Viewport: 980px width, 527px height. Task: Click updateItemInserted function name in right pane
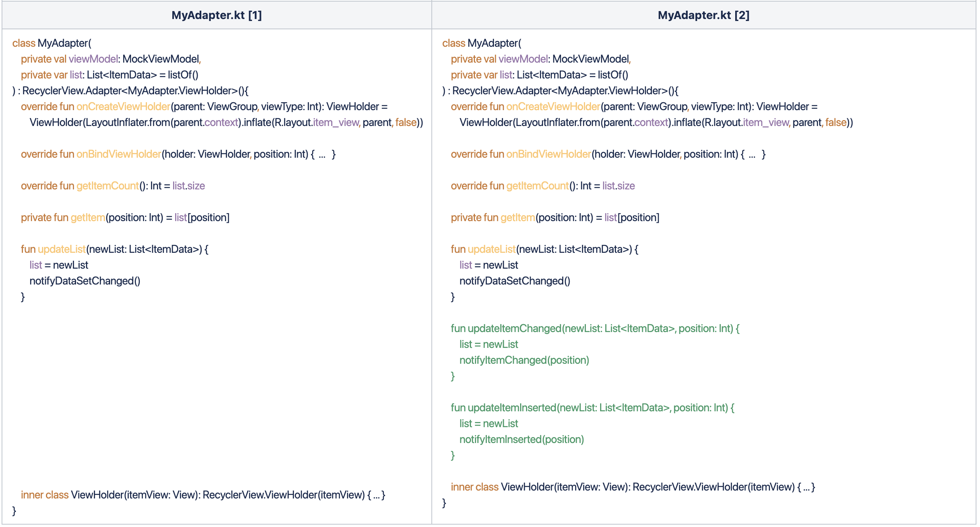coord(512,408)
